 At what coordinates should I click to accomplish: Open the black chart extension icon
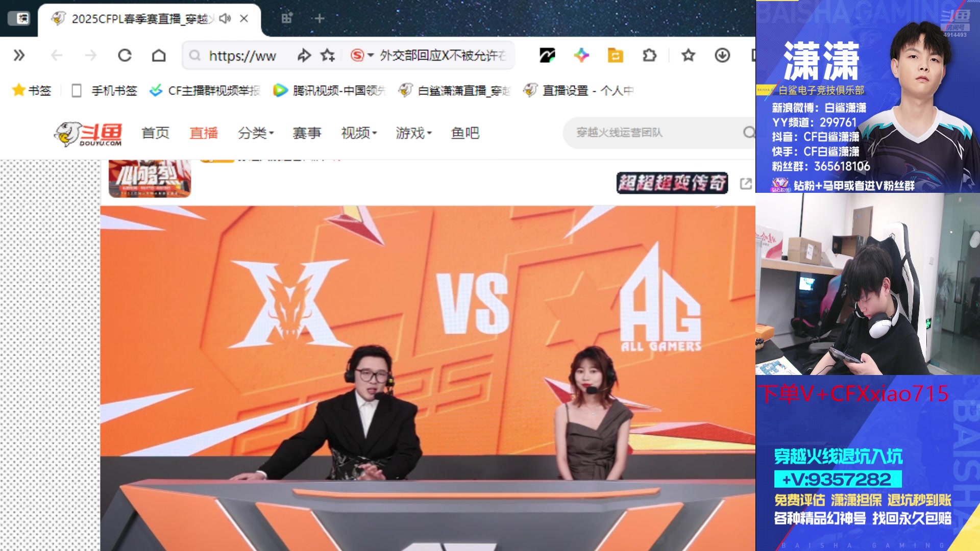pos(547,55)
